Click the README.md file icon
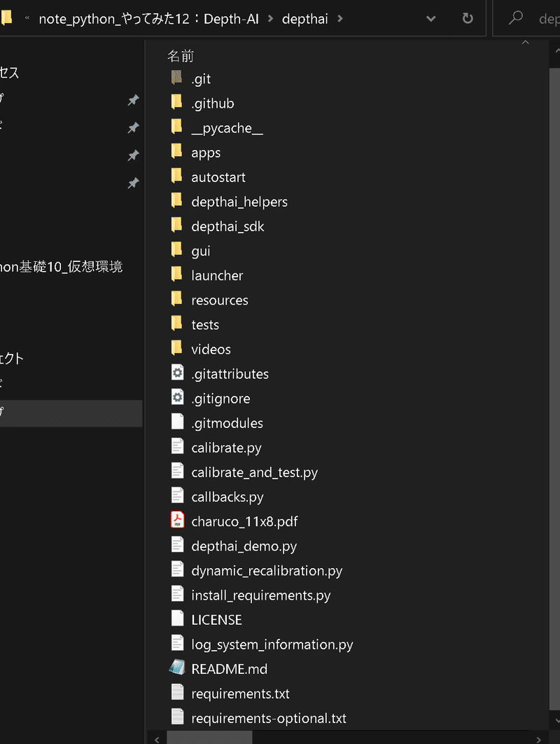This screenshot has width=560, height=744. 177,668
